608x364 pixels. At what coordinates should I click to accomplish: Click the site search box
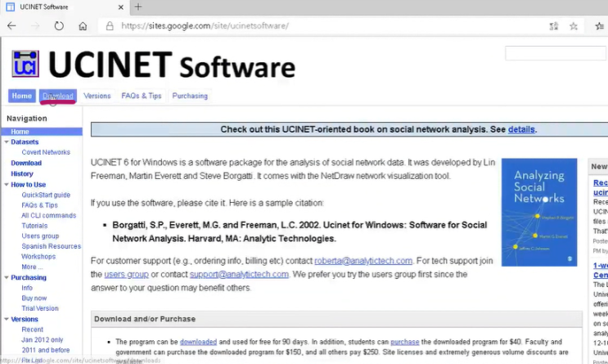556,53
